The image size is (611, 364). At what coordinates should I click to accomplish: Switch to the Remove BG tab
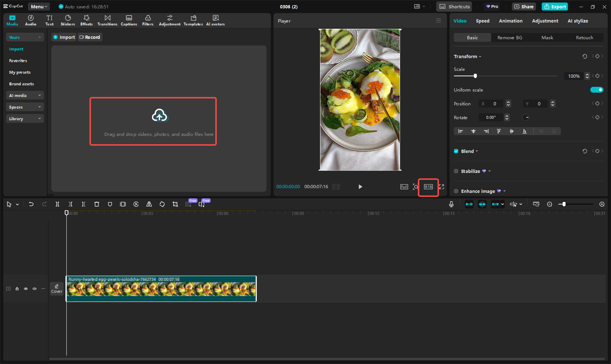tap(510, 37)
